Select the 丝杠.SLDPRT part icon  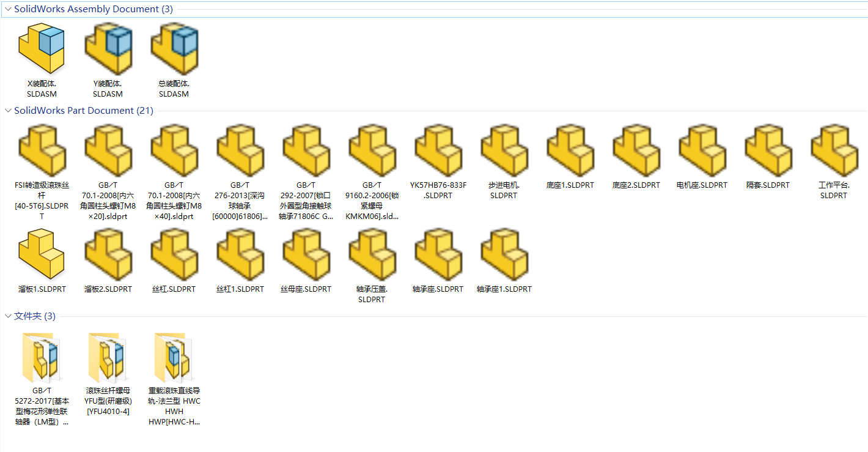(174, 254)
